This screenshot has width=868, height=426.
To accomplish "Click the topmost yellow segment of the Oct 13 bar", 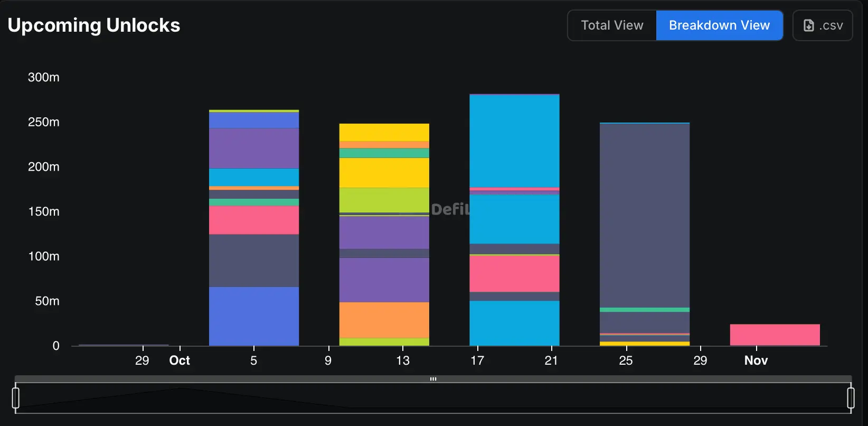I will (384, 133).
